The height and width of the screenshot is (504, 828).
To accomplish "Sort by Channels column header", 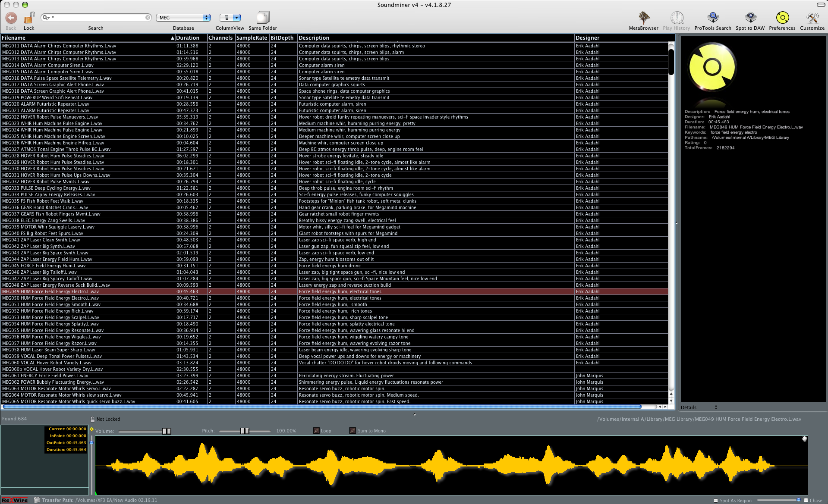I will (221, 38).
